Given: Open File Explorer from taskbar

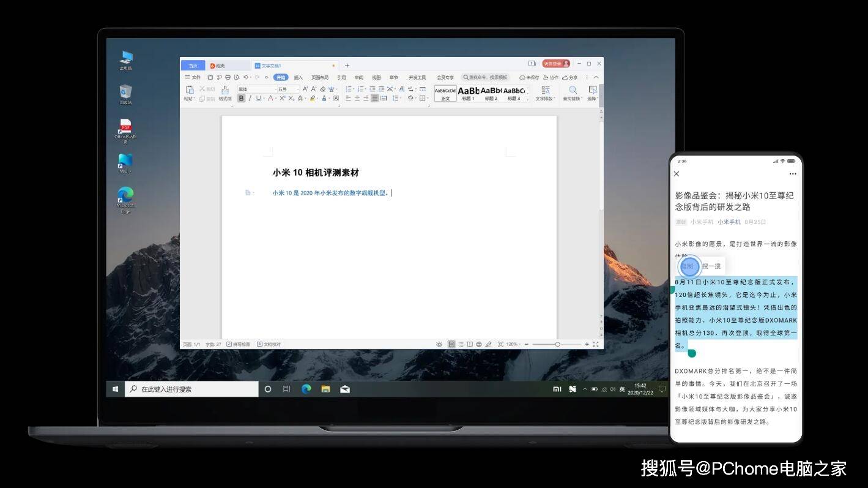Looking at the screenshot, I should tap(325, 389).
